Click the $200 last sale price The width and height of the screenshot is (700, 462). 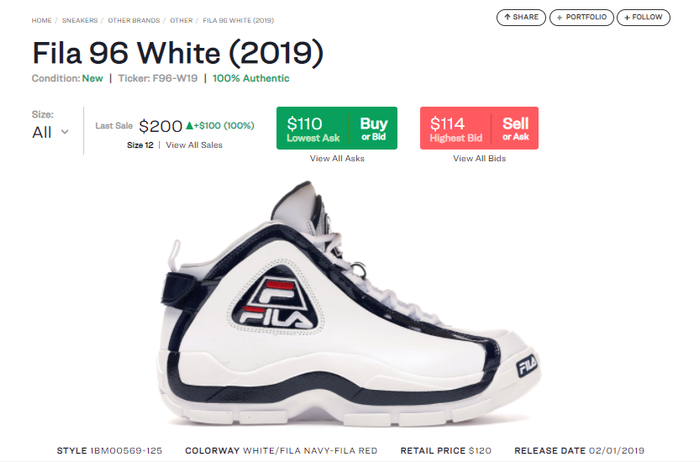click(x=160, y=126)
